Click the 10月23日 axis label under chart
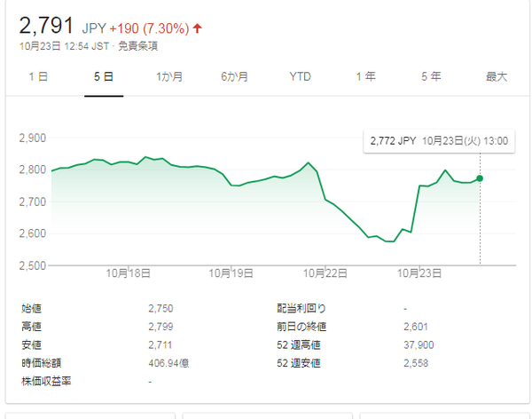532x419 pixels. pyautogui.click(x=419, y=273)
